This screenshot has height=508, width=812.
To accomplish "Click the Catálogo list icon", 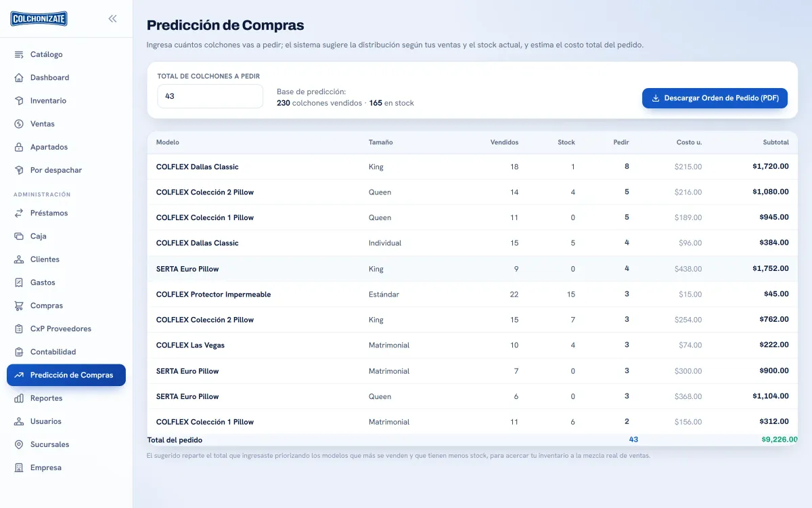I will click(19, 54).
